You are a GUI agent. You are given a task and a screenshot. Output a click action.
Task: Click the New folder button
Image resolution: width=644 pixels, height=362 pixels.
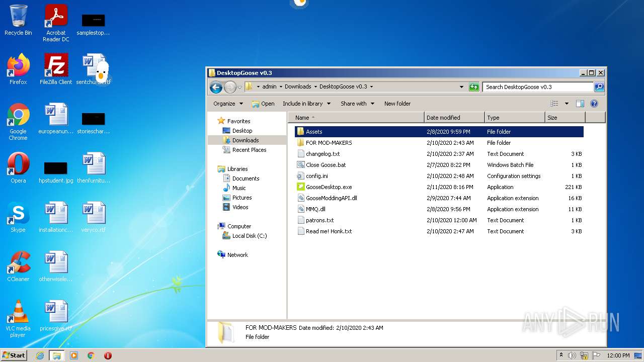point(397,104)
